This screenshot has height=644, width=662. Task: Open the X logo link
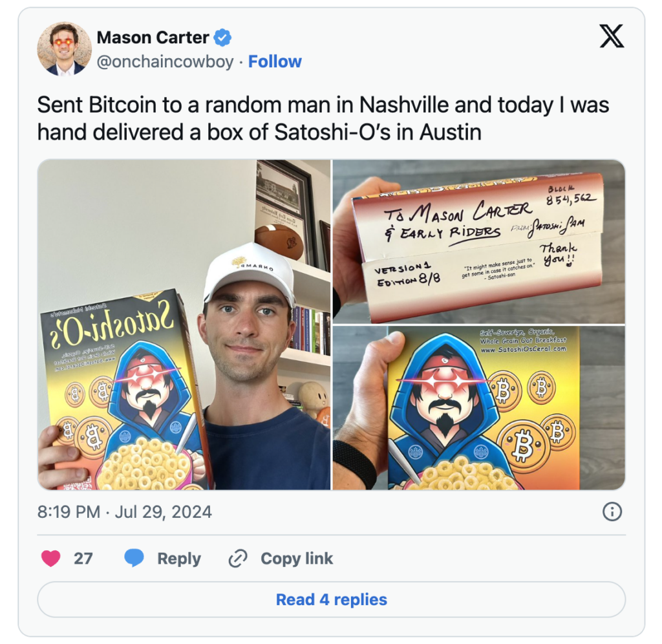(x=612, y=36)
